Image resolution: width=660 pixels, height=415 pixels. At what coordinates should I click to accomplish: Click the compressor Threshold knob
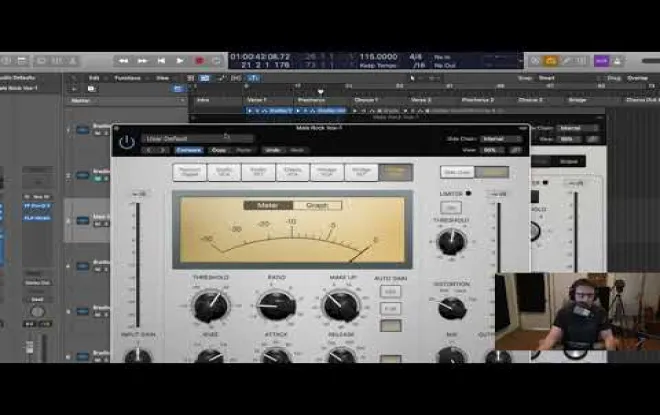click(x=211, y=306)
